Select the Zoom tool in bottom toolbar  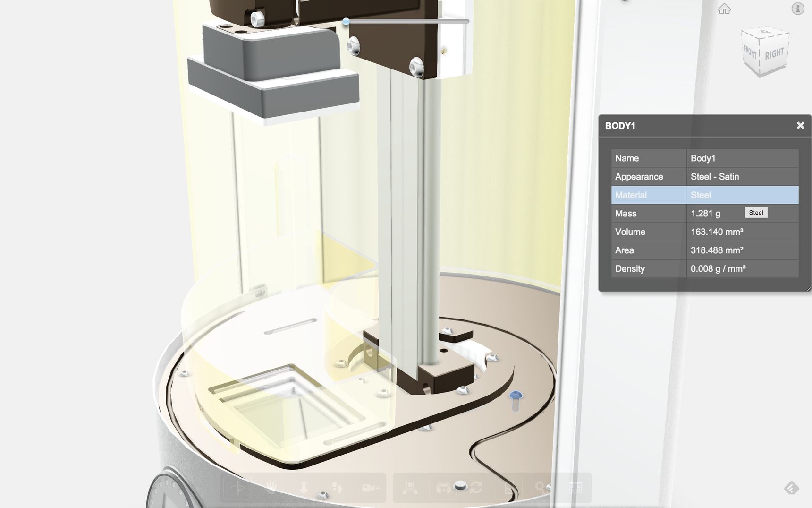coord(304,487)
